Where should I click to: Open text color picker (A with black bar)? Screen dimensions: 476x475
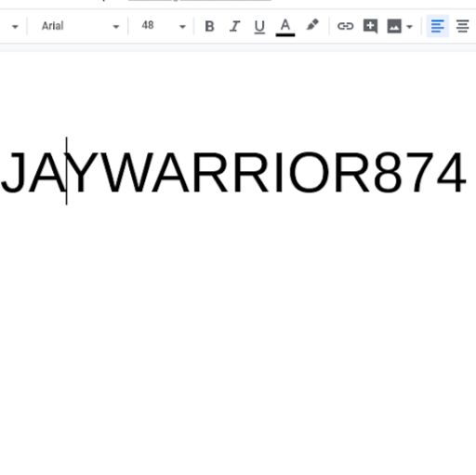point(285,27)
